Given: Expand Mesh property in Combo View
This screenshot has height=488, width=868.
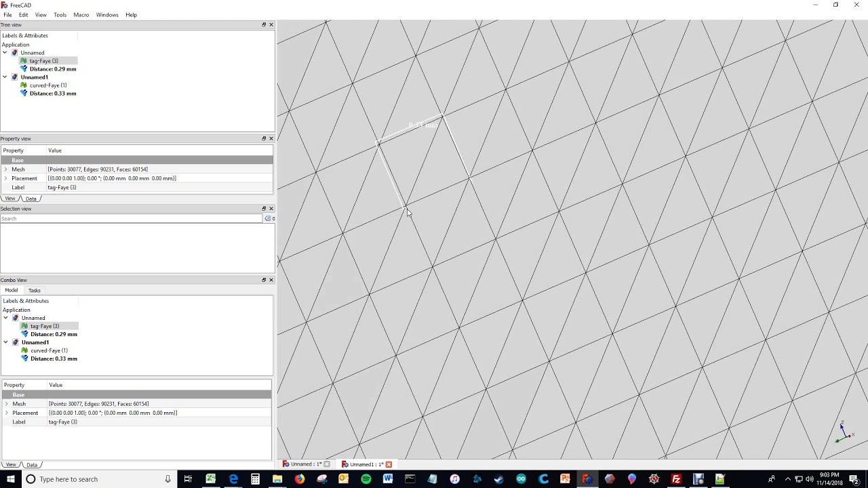Looking at the screenshot, I should click(6, 404).
